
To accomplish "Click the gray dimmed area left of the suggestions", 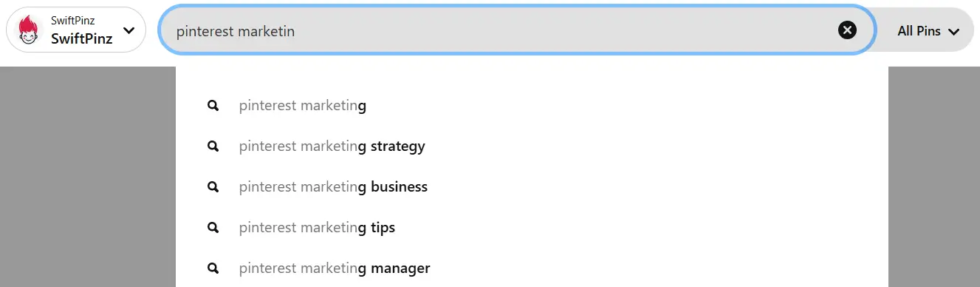I will click(88, 176).
